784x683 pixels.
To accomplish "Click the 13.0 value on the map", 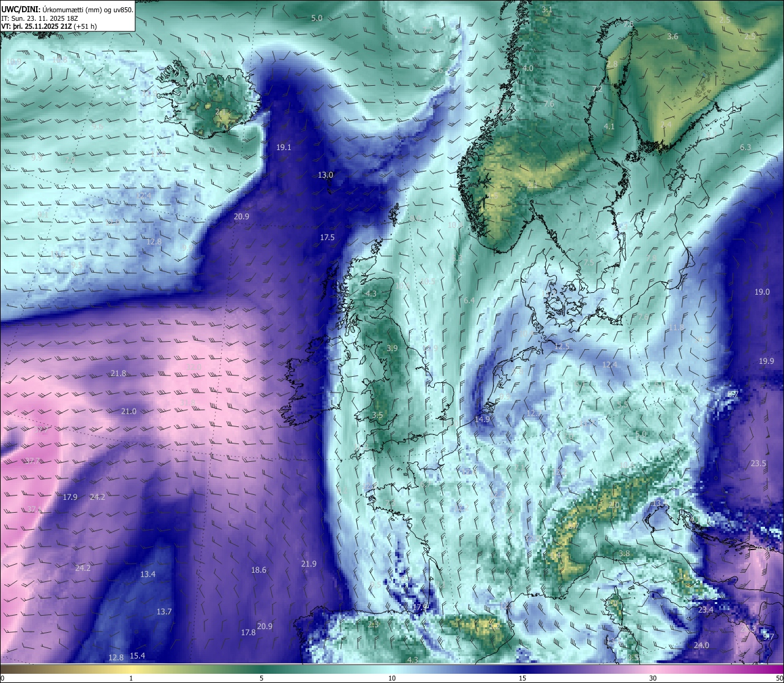I will [325, 175].
